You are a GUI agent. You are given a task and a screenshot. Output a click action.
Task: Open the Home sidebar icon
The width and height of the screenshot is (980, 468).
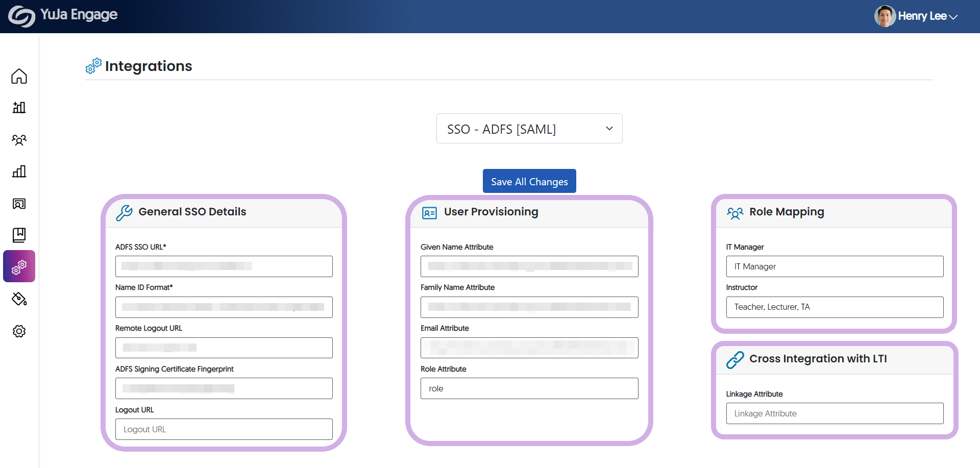pos(19,76)
